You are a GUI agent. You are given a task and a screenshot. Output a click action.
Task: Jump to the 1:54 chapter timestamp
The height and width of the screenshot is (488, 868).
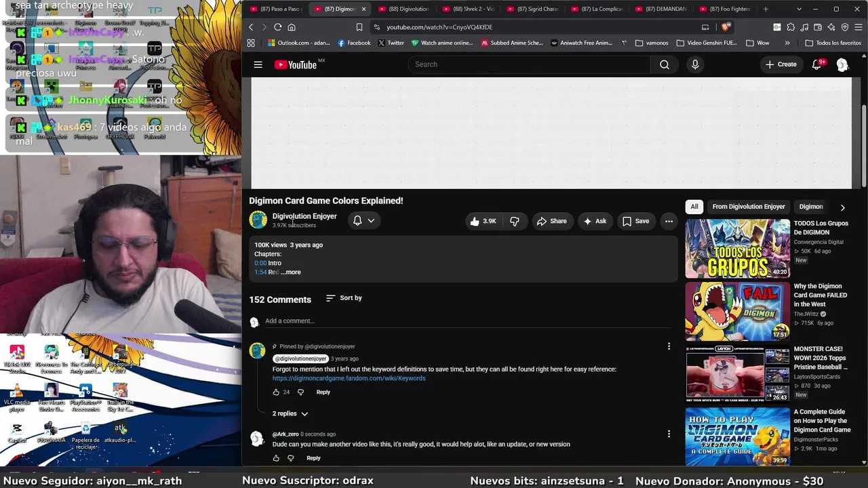coord(260,272)
